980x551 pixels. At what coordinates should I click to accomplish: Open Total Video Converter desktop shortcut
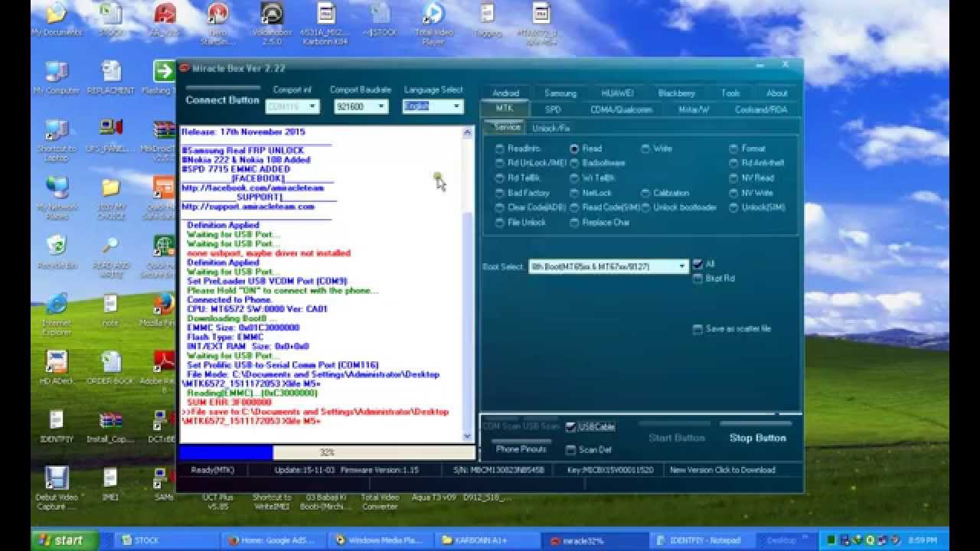(381, 501)
